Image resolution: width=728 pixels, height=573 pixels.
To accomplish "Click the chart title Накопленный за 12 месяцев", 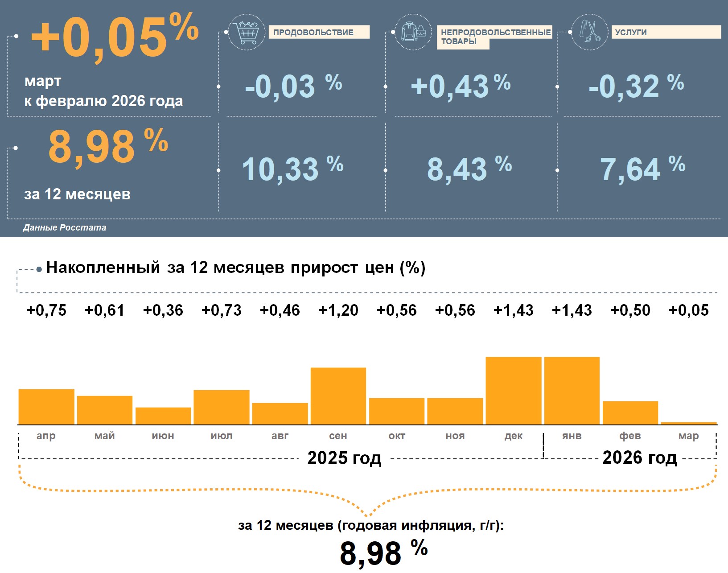I will click(x=235, y=268).
